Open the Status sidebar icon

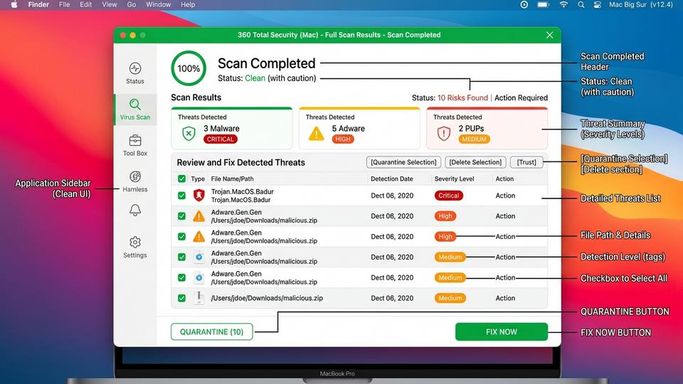[x=135, y=68]
